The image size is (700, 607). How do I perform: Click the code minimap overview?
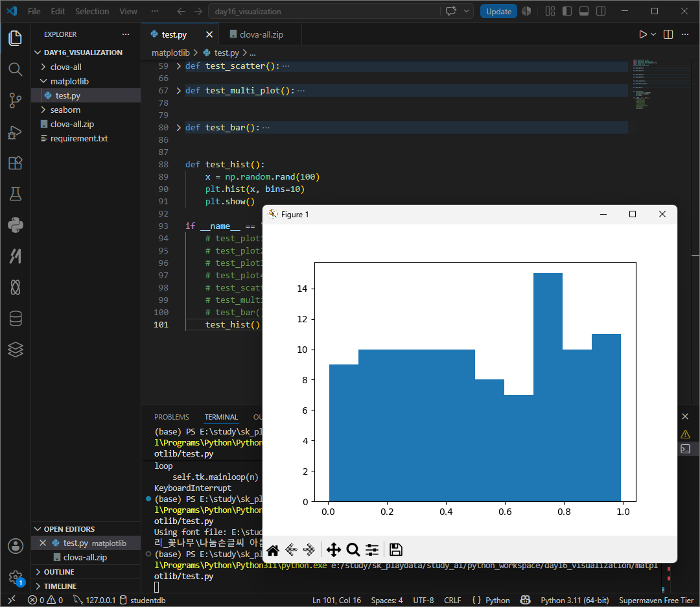(x=660, y=84)
